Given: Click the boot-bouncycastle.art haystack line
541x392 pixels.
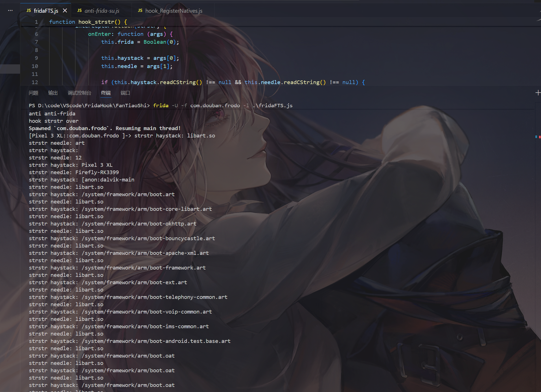Looking at the screenshot, I should pos(122,238).
